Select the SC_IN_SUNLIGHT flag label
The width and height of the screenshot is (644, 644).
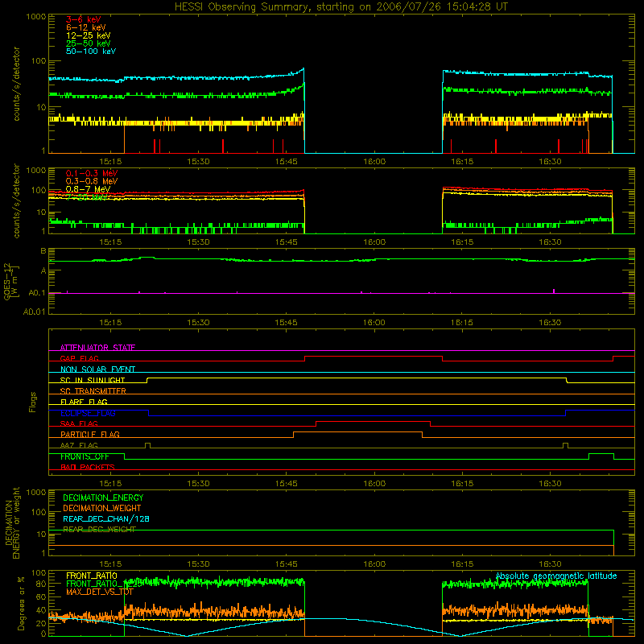click(93, 380)
